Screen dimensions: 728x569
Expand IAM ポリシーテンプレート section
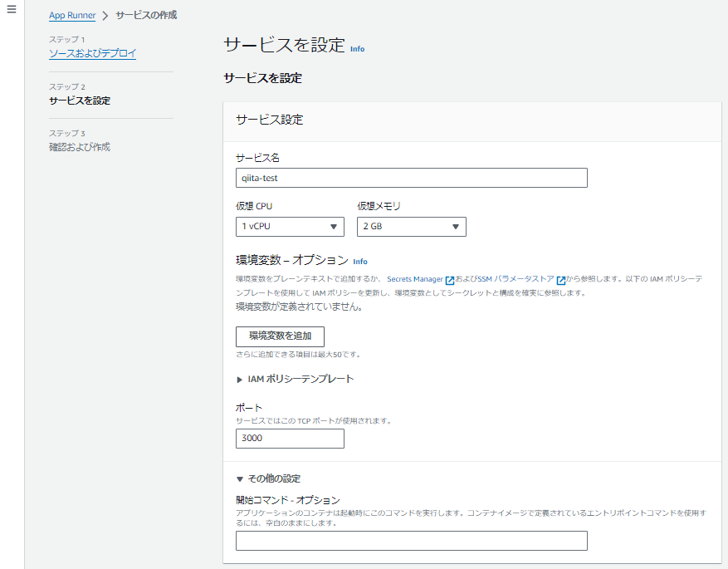pos(296,379)
